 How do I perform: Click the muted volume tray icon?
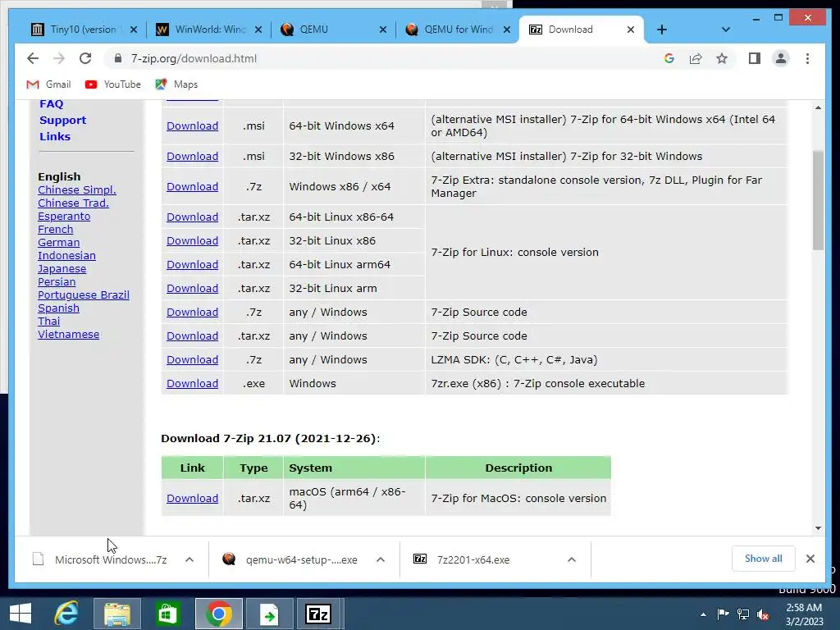tap(763, 614)
